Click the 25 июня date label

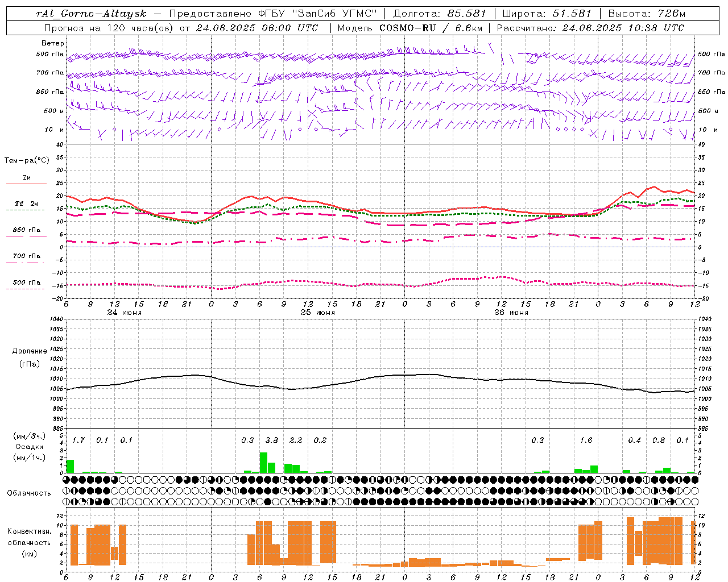[x=318, y=313]
